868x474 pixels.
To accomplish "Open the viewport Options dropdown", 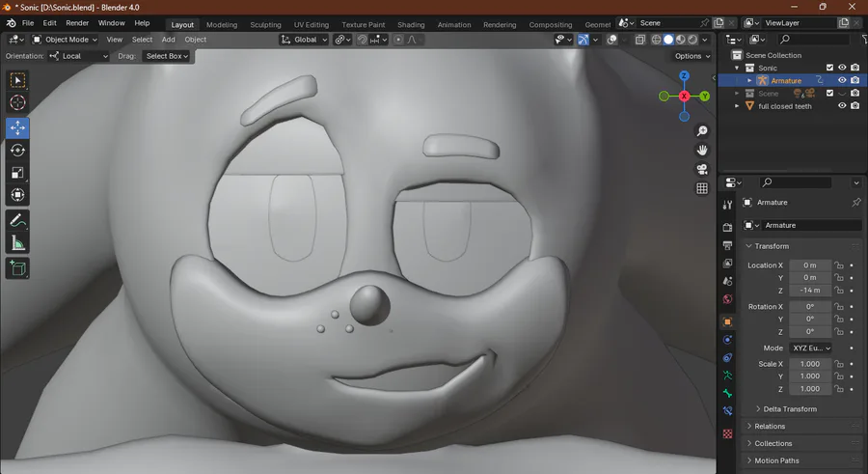I will tap(692, 56).
